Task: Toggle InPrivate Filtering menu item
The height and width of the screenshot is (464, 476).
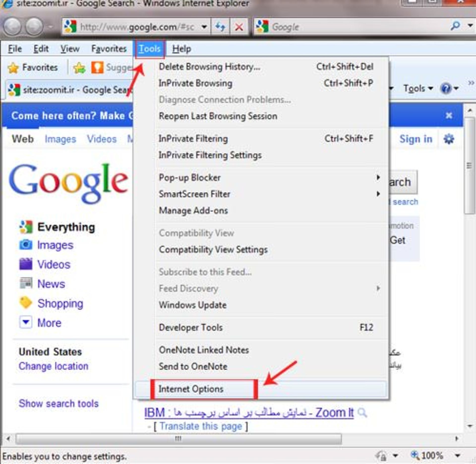Action: (261, 138)
